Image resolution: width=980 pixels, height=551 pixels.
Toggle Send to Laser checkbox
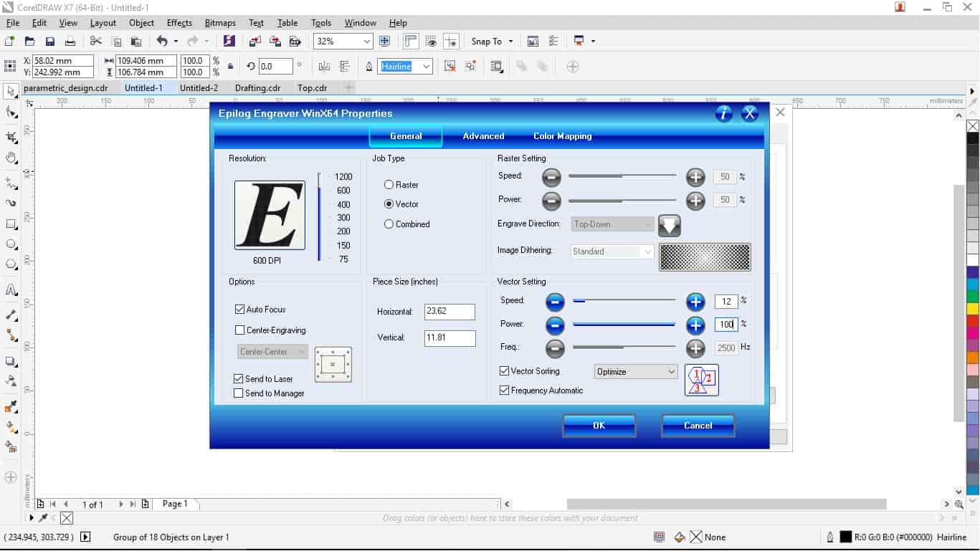239,379
